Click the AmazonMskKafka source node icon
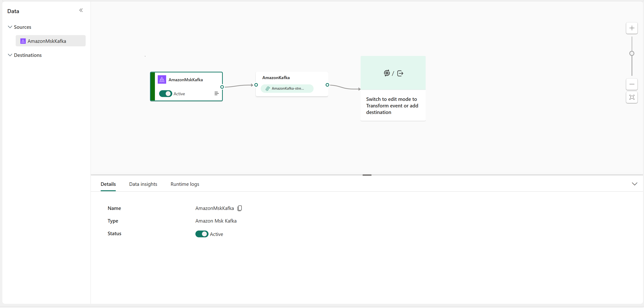This screenshot has height=308, width=644. [162, 79]
